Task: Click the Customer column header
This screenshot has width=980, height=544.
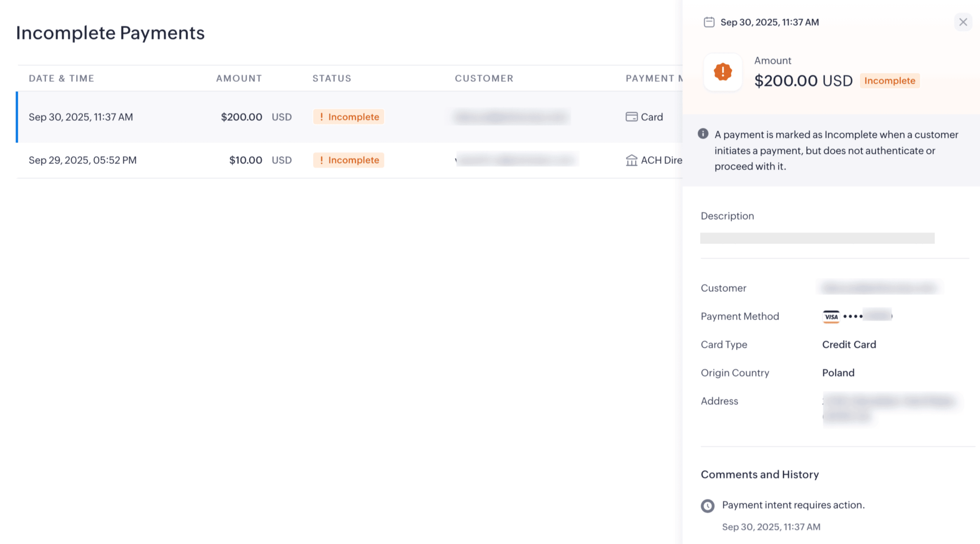Action: point(484,78)
